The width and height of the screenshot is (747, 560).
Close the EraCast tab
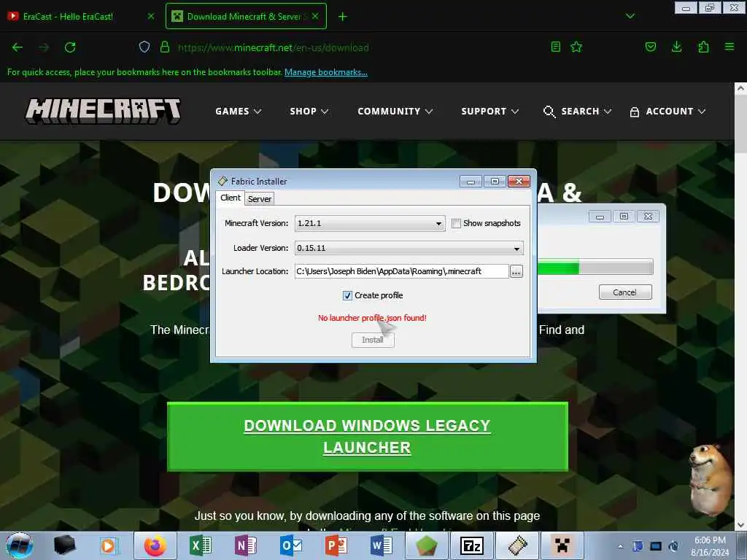pos(151,16)
